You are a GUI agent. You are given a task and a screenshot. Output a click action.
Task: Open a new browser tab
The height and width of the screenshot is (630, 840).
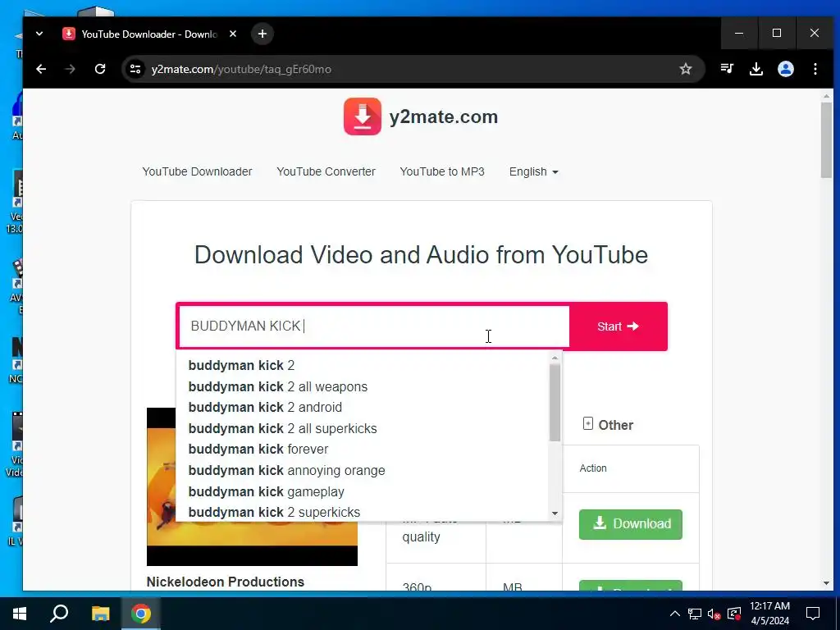tap(262, 34)
